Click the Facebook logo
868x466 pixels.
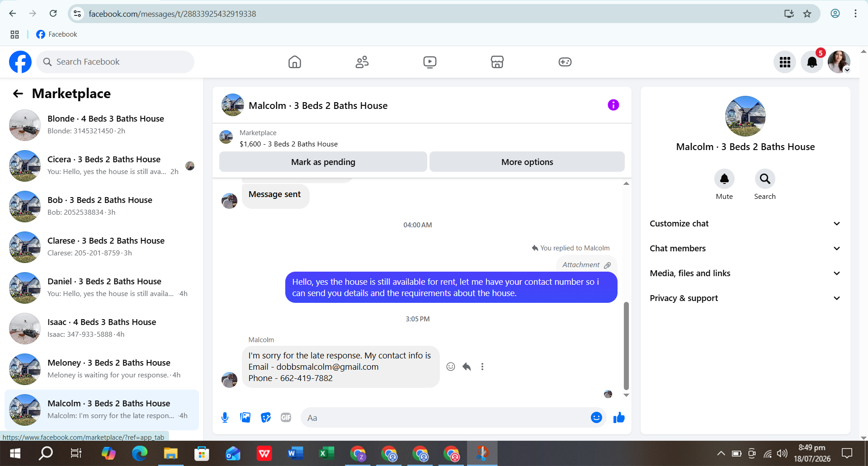[20, 62]
